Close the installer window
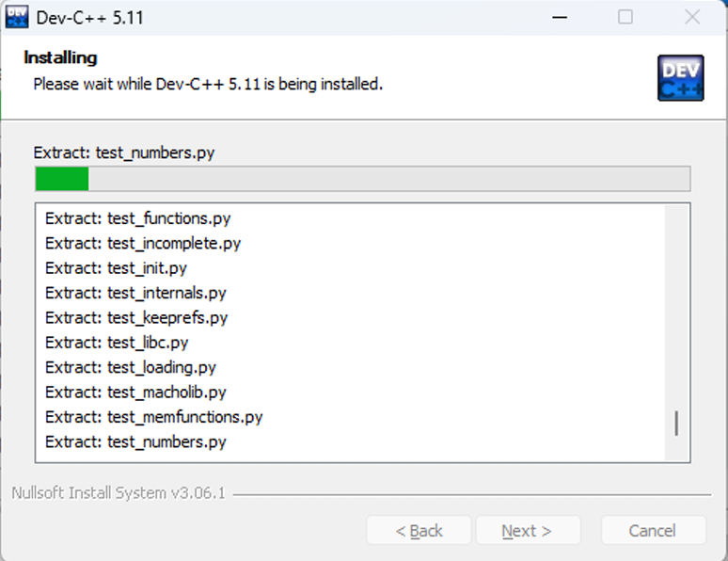Image resolution: width=728 pixels, height=561 pixels. click(x=692, y=17)
